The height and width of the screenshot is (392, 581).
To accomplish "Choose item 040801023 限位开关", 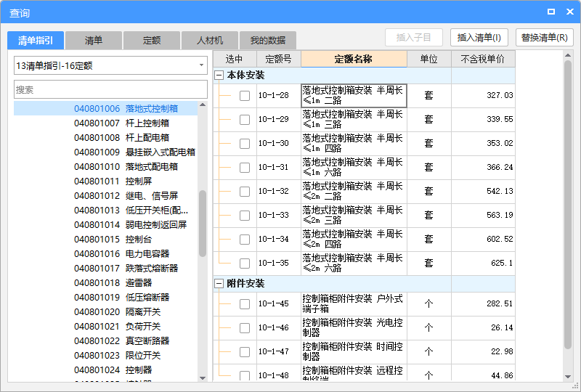I will tap(105, 355).
